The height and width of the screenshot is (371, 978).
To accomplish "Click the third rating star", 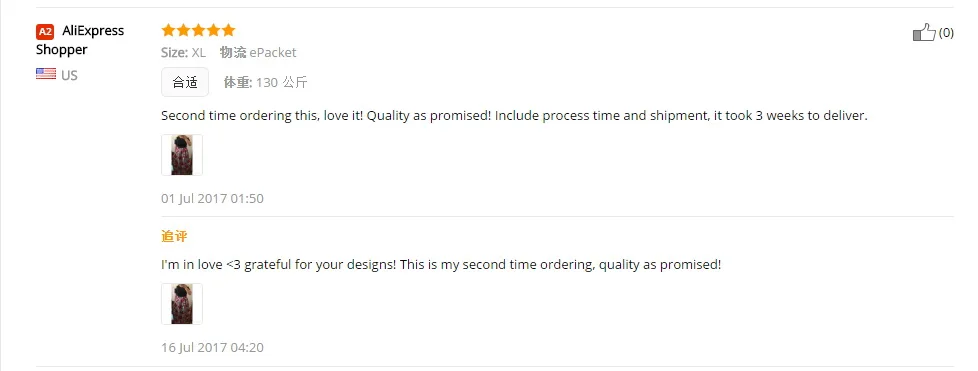I will pos(198,30).
